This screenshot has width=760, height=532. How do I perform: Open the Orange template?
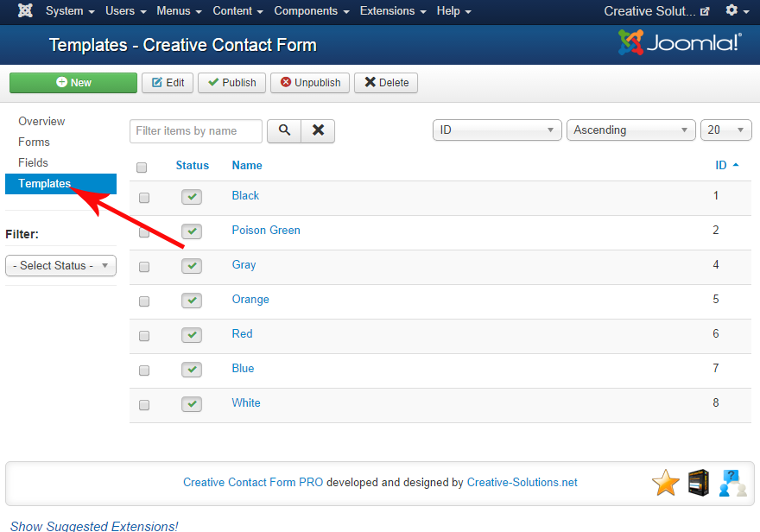coord(250,300)
